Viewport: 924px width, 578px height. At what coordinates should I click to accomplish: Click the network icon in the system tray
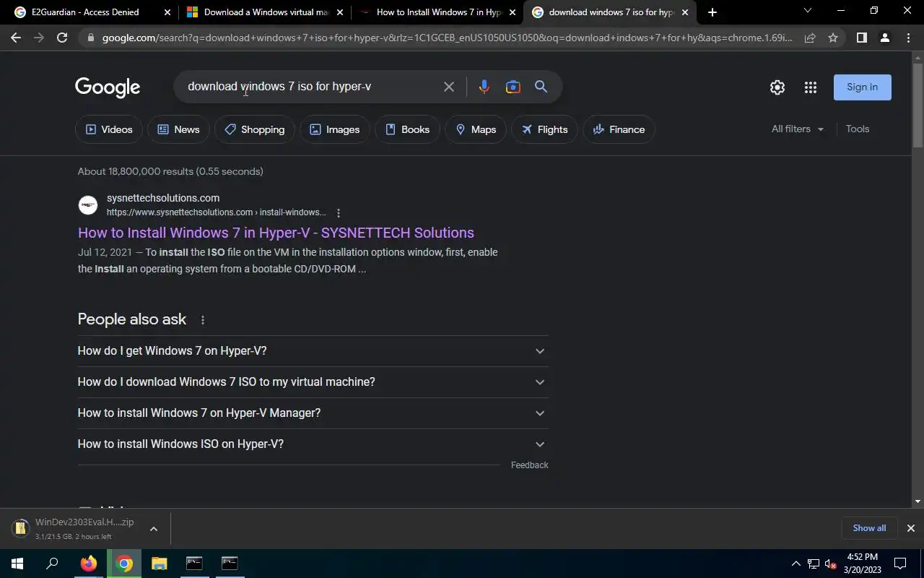click(x=814, y=564)
